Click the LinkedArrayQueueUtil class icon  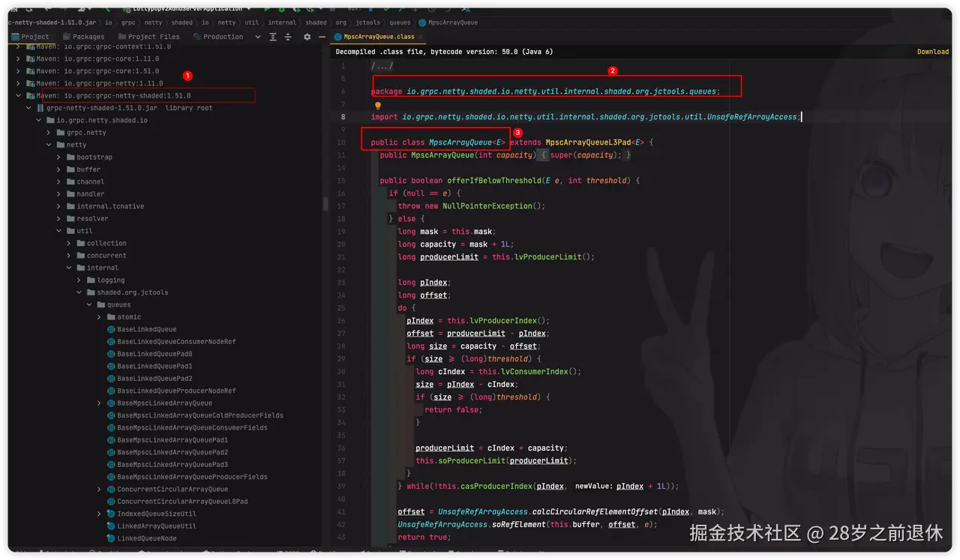[x=111, y=526]
